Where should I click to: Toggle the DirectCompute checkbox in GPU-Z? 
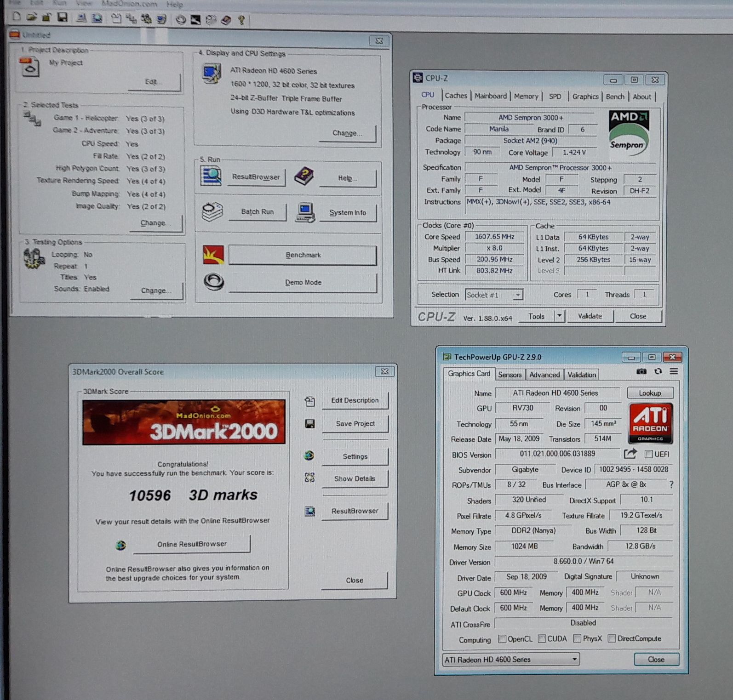click(x=612, y=638)
